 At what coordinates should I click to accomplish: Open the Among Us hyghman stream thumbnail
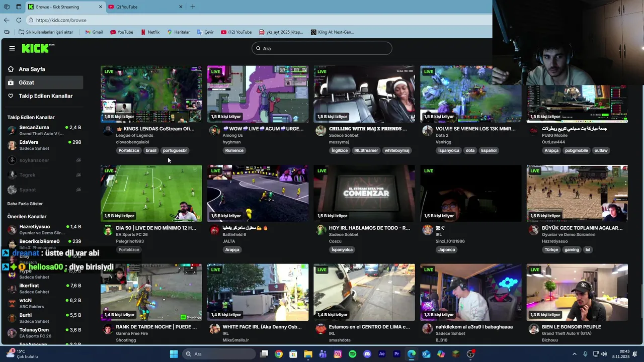pos(258,94)
